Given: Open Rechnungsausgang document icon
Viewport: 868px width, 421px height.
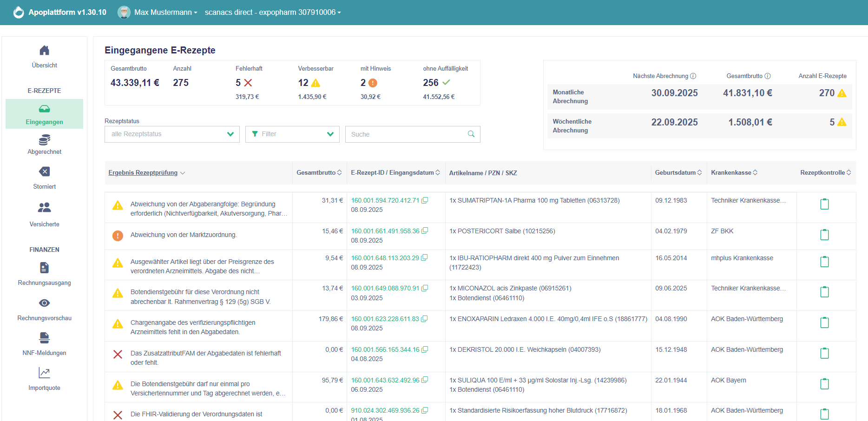Looking at the screenshot, I should click(44, 268).
